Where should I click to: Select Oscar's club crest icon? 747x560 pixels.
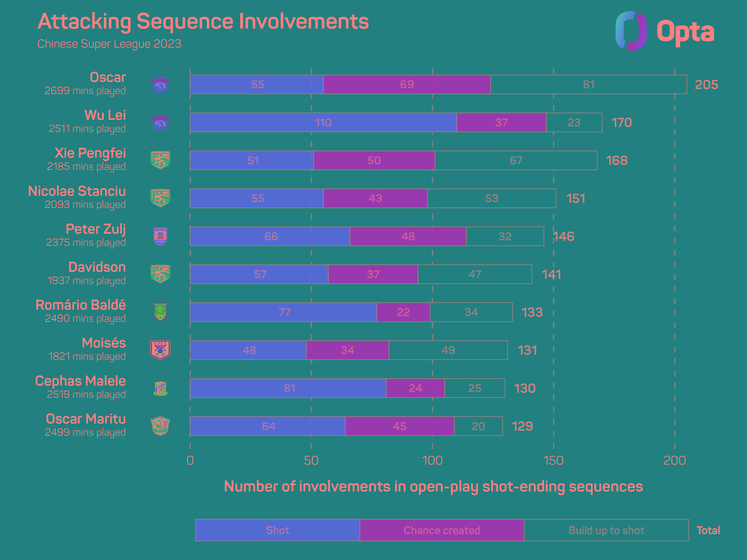[x=160, y=84]
